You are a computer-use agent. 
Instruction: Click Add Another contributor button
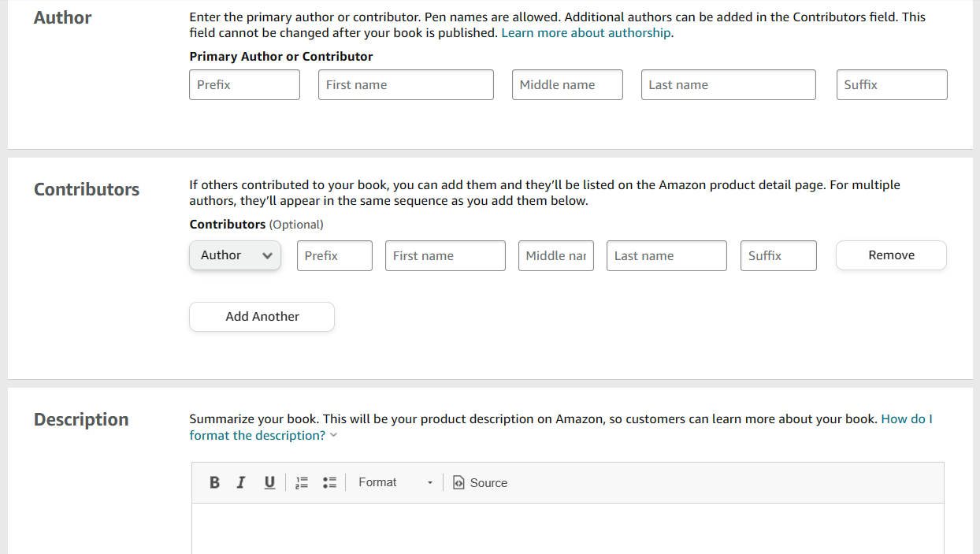click(262, 317)
